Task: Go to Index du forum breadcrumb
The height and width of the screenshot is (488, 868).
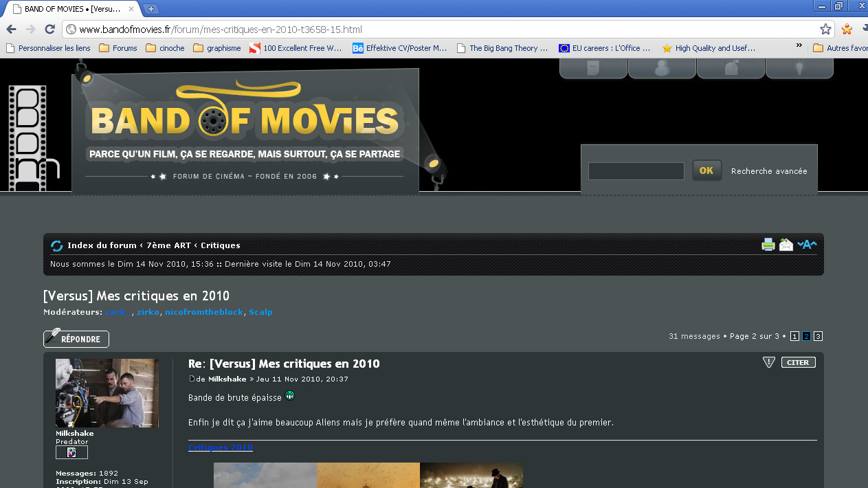Action: coord(102,245)
